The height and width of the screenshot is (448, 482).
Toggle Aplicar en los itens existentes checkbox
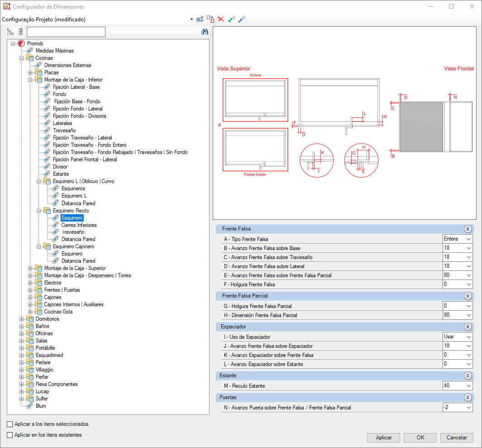point(10,435)
